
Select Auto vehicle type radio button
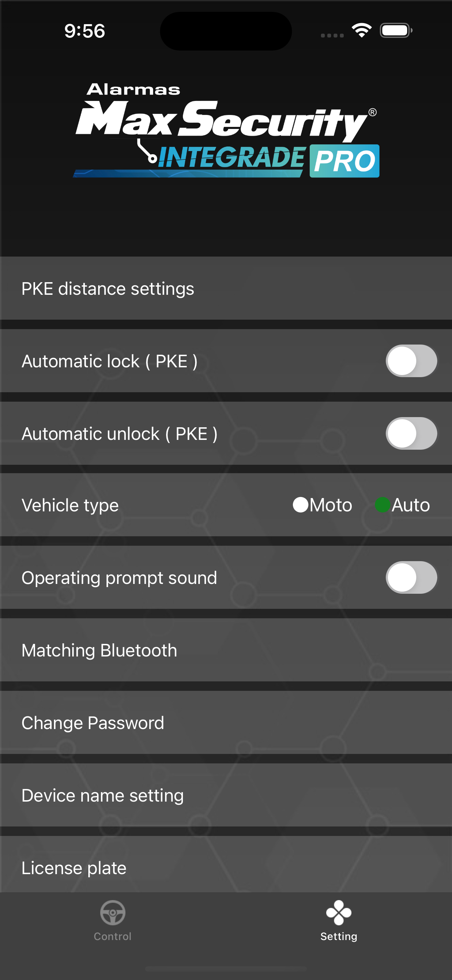[382, 505]
